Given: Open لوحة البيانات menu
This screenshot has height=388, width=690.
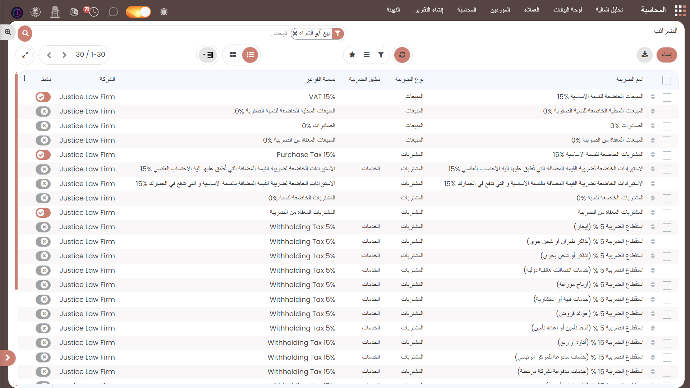Looking at the screenshot, I should point(568,10).
